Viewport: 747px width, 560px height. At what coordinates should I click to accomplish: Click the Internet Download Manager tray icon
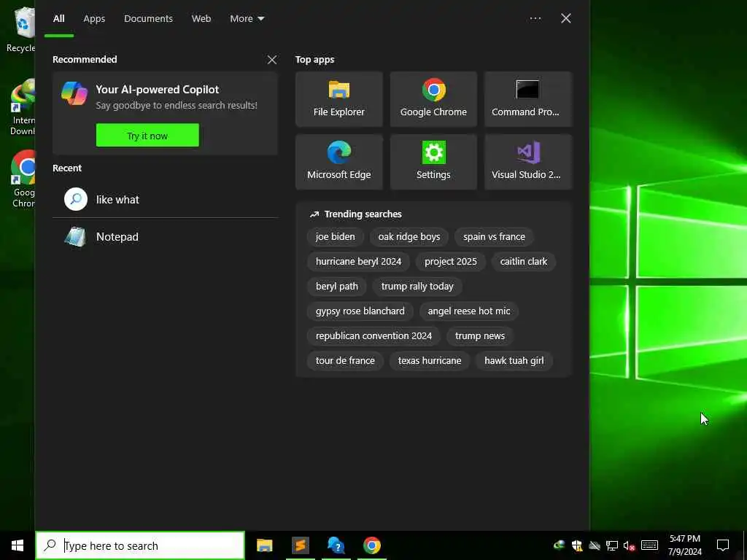560,545
